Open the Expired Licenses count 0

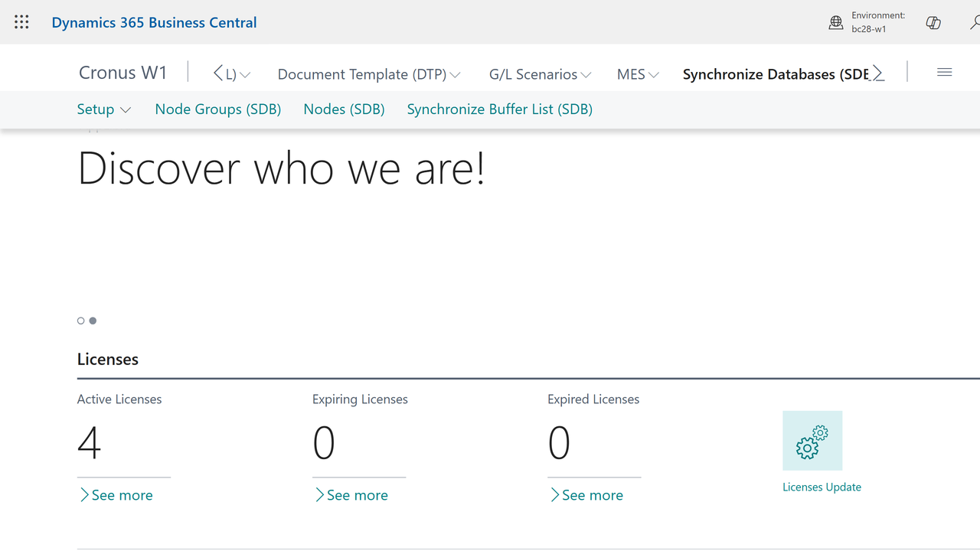(x=559, y=442)
